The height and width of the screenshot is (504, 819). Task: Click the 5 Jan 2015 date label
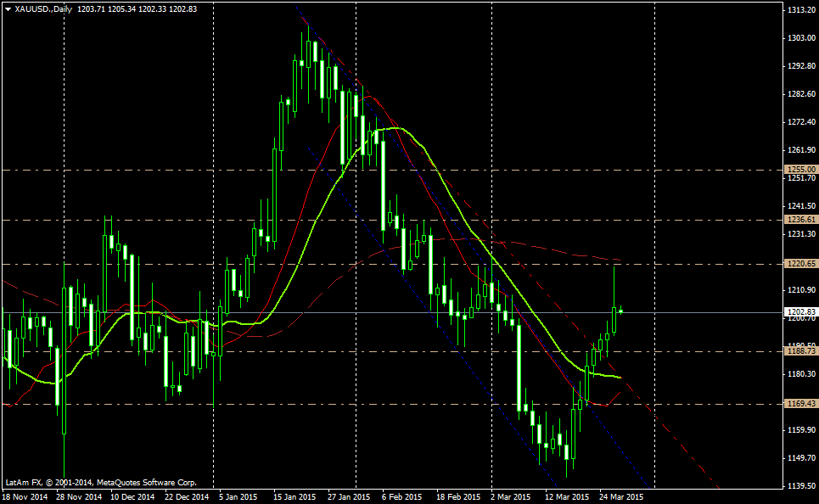point(238,497)
